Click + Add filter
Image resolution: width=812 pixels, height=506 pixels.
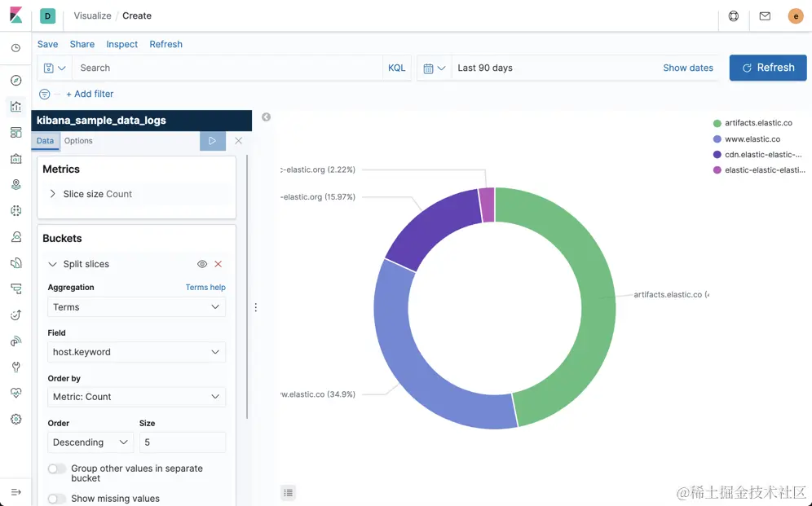coord(90,95)
